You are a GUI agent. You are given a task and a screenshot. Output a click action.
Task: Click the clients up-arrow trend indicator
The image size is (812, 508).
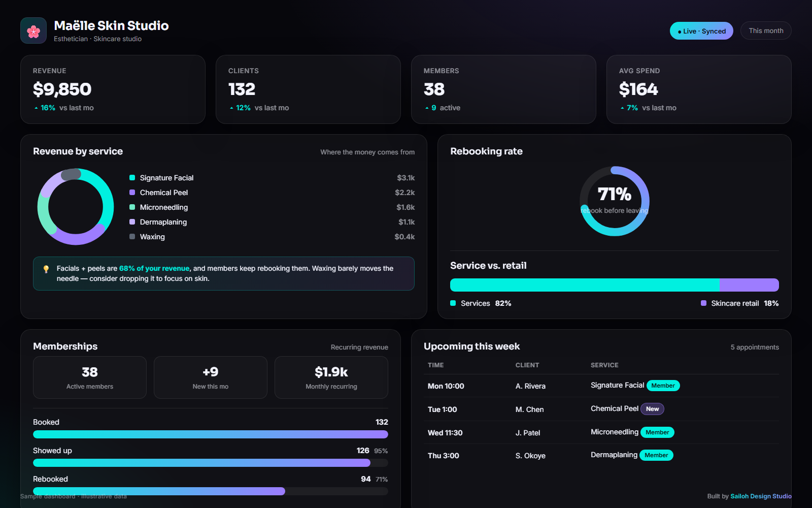point(231,108)
